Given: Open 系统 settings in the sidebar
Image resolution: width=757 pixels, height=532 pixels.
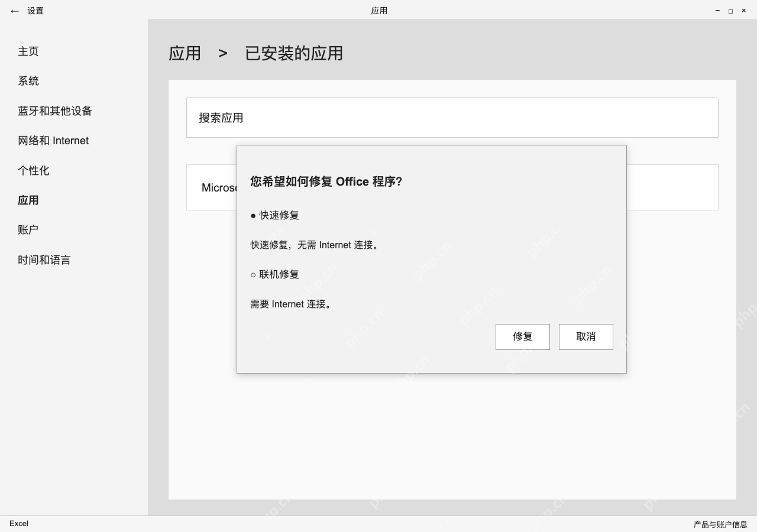Looking at the screenshot, I should click(28, 81).
